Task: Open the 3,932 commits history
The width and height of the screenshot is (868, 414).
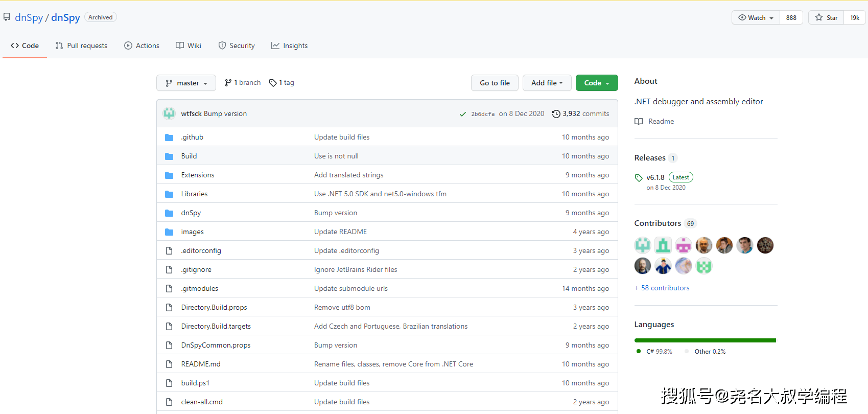Action: pyautogui.click(x=580, y=113)
